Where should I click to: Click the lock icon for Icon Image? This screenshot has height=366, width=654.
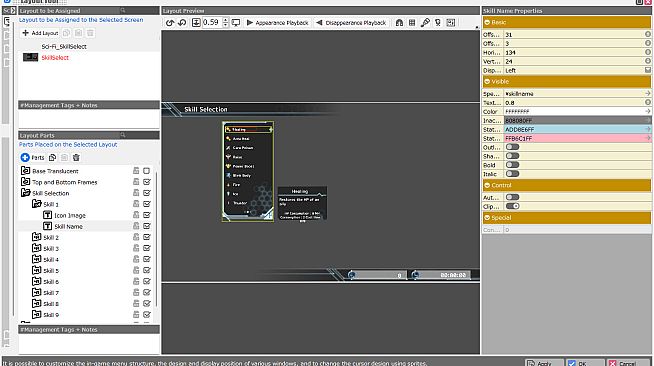[136, 215]
